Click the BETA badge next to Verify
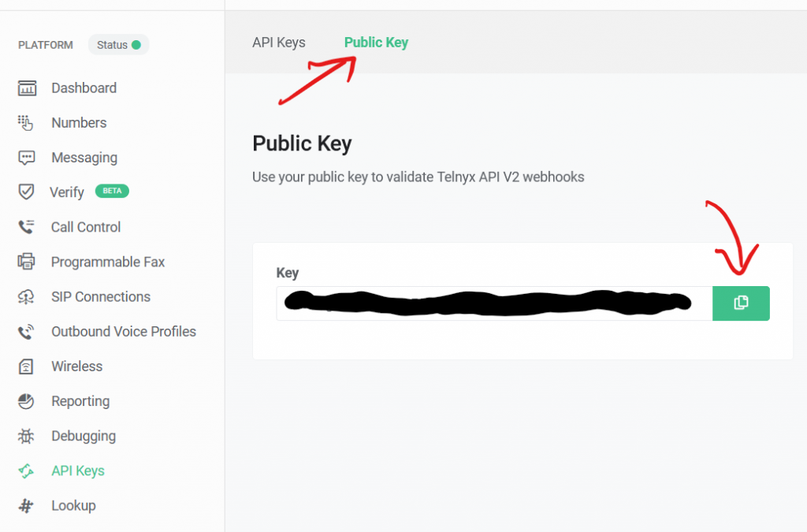Image resolution: width=807 pixels, height=532 pixels. [x=112, y=191]
